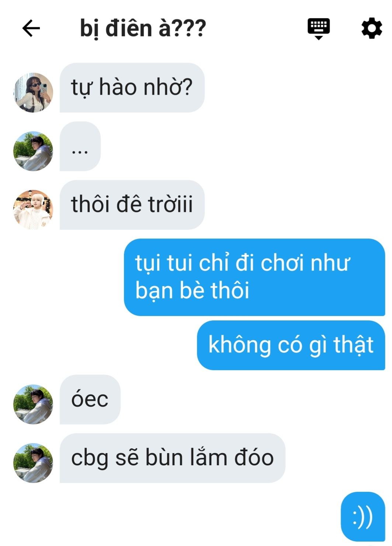Screen dimensions: 392x546
Task: Open avatar beside the '...' message
Action: pyautogui.click(x=33, y=151)
